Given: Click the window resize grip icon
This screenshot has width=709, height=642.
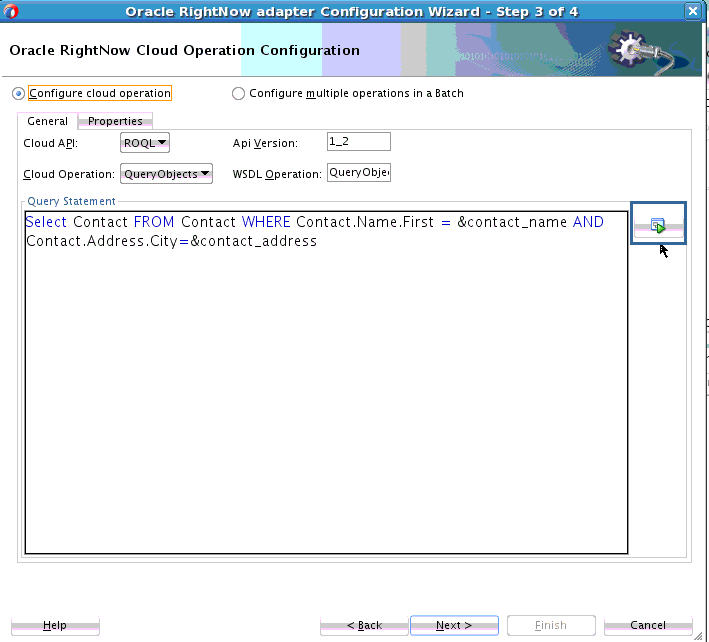Looking at the screenshot, I should tap(698, 636).
